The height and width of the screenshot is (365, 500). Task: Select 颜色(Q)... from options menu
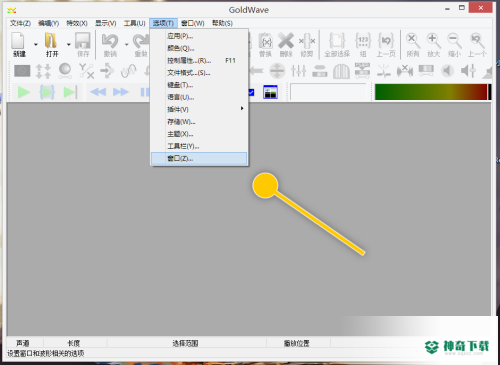point(199,48)
